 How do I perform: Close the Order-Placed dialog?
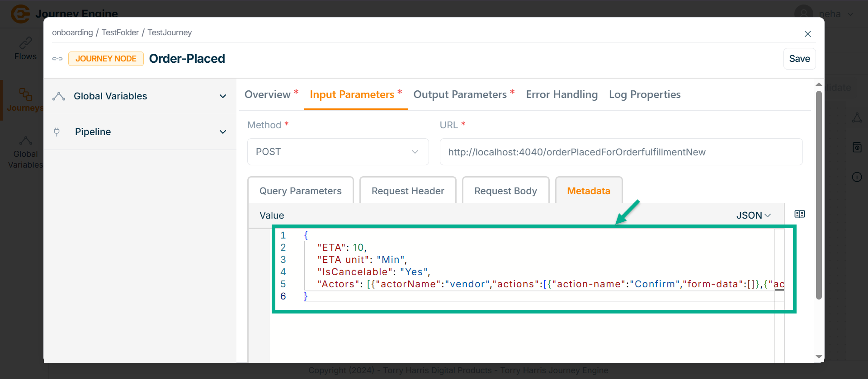(807, 34)
